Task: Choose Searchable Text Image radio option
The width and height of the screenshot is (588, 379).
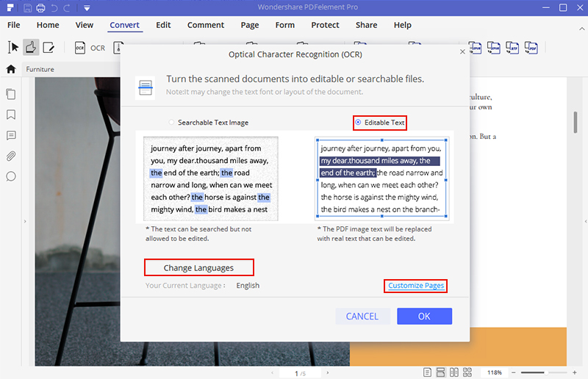Action: pos(172,123)
